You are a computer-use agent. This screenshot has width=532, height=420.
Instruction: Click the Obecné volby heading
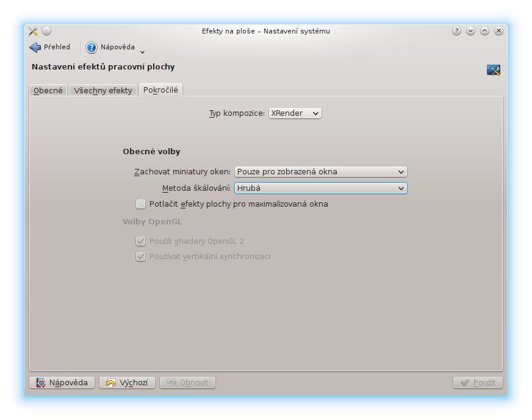[x=151, y=152]
